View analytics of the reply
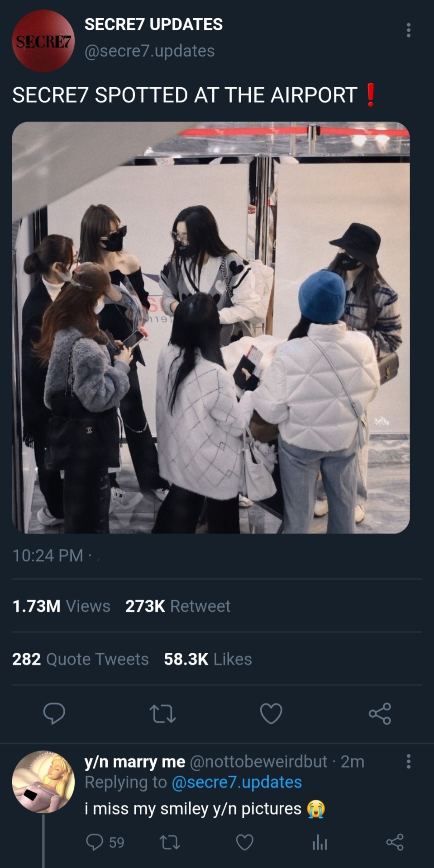This screenshot has width=434, height=868. (320, 842)
